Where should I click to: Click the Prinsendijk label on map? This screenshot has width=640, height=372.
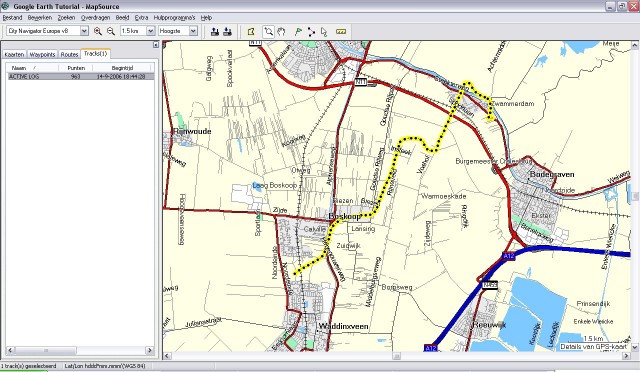[593, 304]
